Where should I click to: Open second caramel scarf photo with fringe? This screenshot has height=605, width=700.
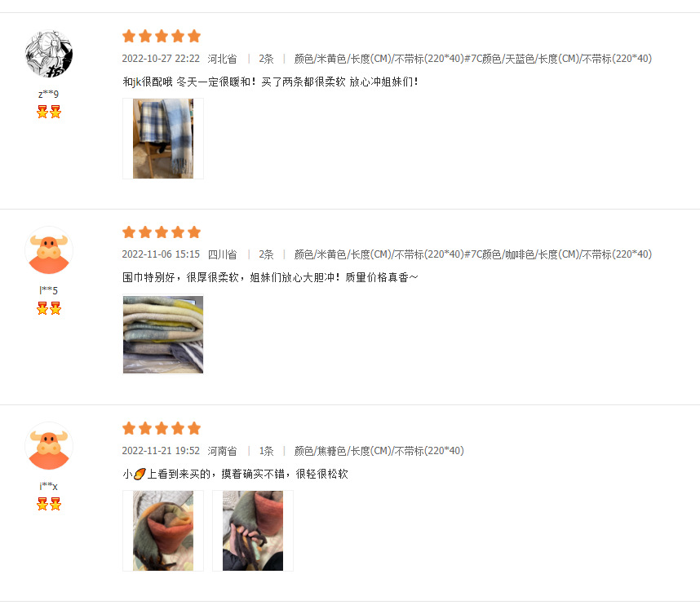point(253,531)
